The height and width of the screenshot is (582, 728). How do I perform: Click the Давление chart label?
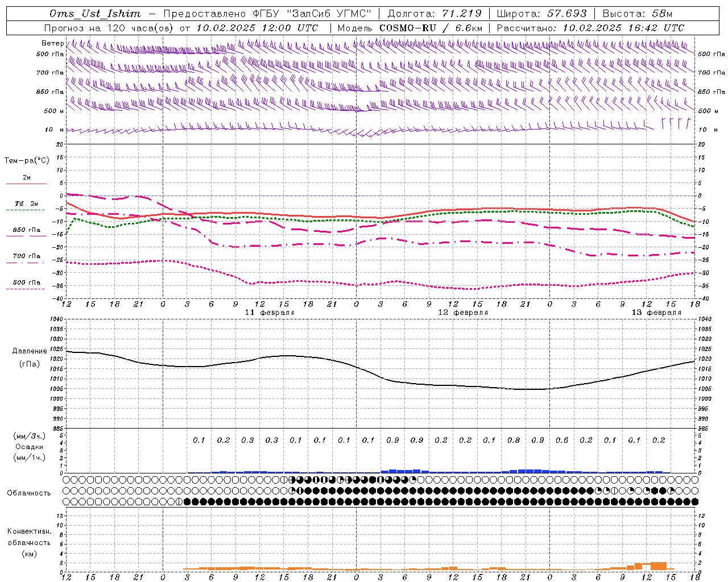tap(30, 351)
